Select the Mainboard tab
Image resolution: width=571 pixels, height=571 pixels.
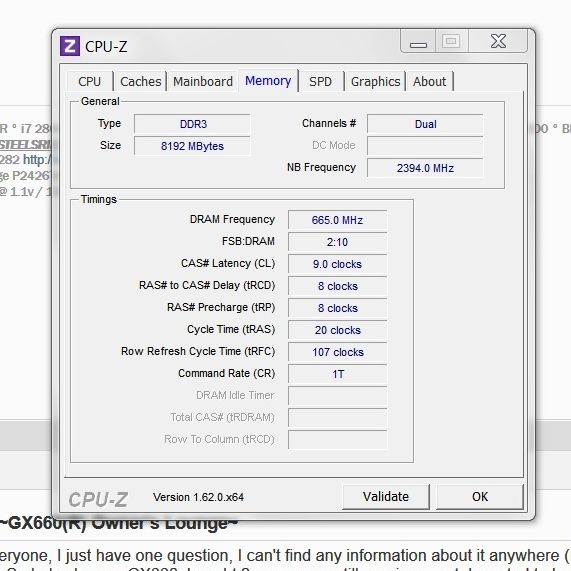pyautogui.click(x=202, y=81)
